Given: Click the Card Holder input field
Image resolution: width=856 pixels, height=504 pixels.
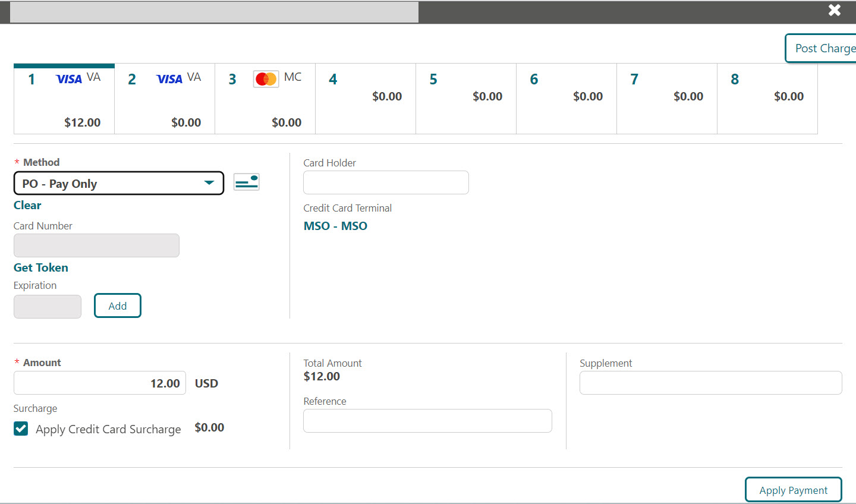Looking at the screenshot, I should pos(385,182).
